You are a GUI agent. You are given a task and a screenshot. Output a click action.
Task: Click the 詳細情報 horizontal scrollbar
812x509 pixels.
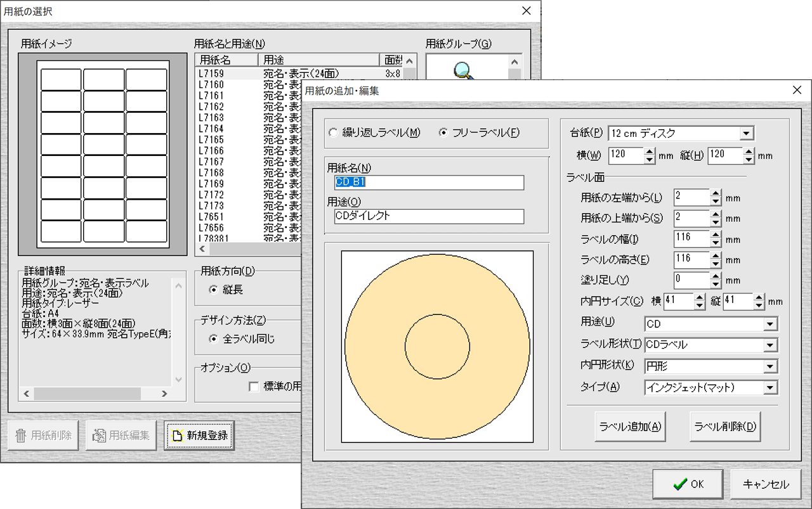(x=95, y=394)
